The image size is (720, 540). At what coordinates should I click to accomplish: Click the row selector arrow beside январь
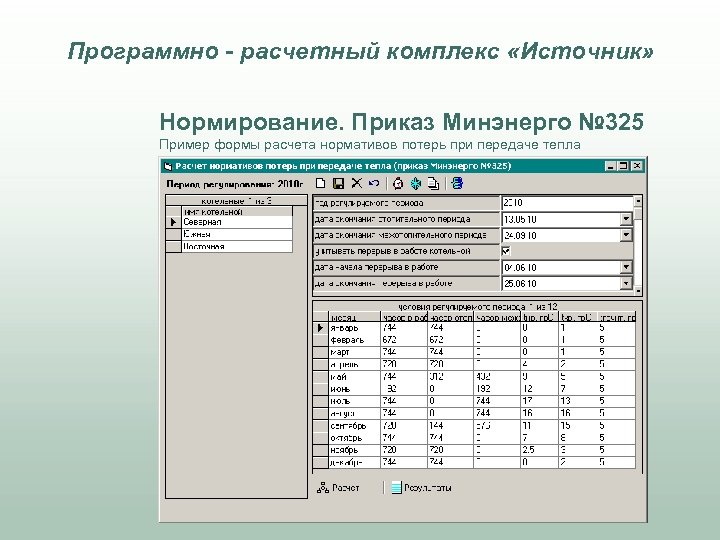(x=321, y=328)
